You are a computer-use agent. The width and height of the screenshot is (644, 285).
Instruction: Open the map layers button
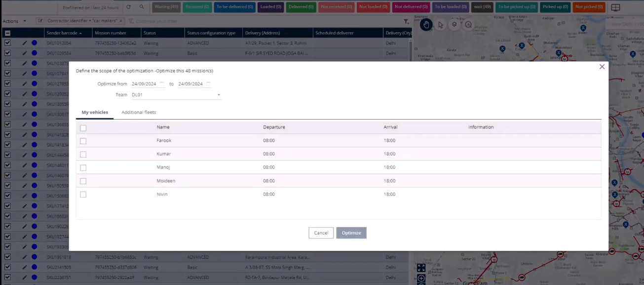(455, 24)
